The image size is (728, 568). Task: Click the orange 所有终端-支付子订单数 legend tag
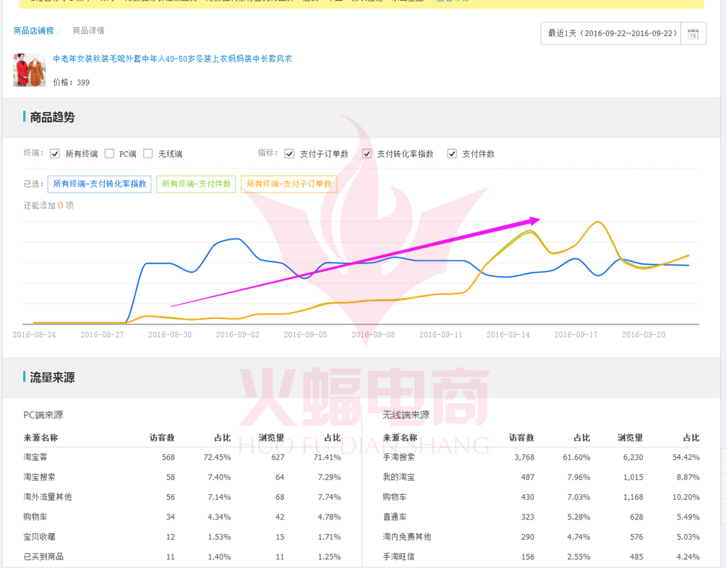(289, 185)
